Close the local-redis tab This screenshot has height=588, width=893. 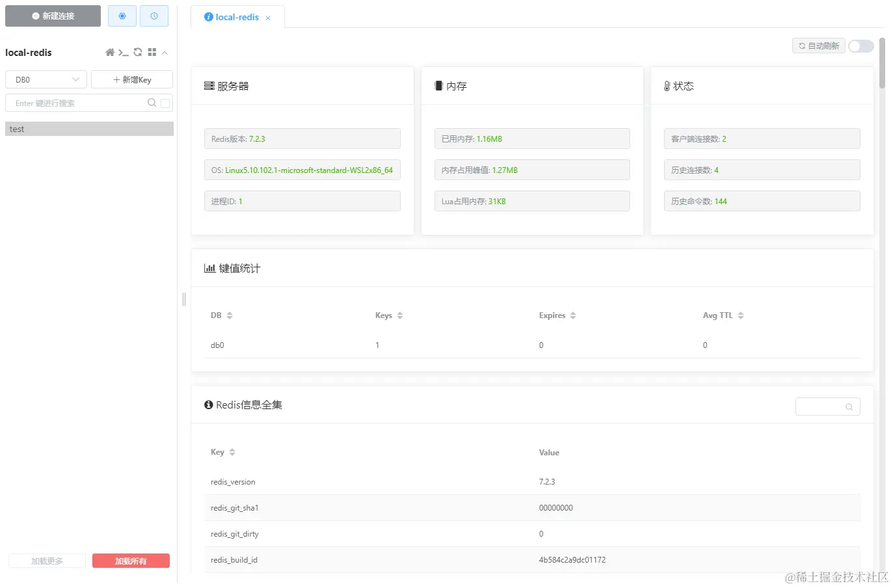[x=268, y=18]
